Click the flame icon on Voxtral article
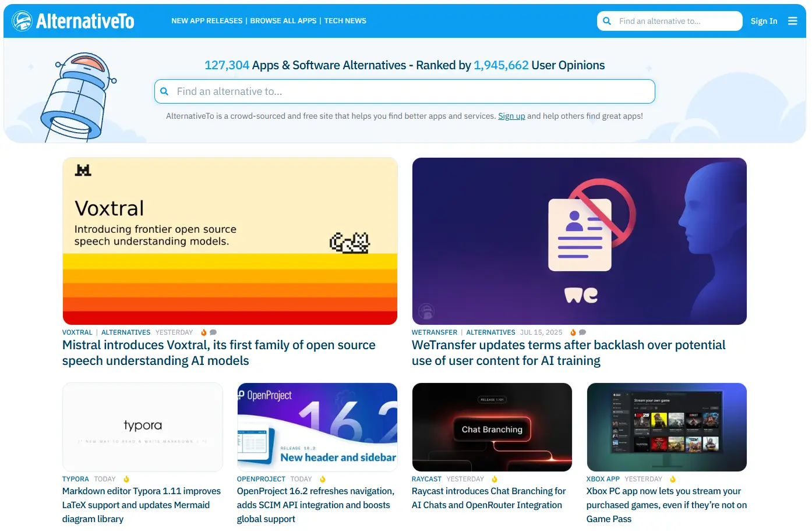This screenshot has width=812, height=532. click(204, 332)
